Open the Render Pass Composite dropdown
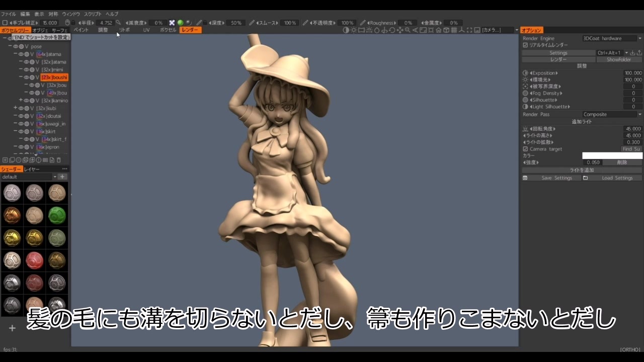Viewport: 644px width, 362px height. (612, 115)
